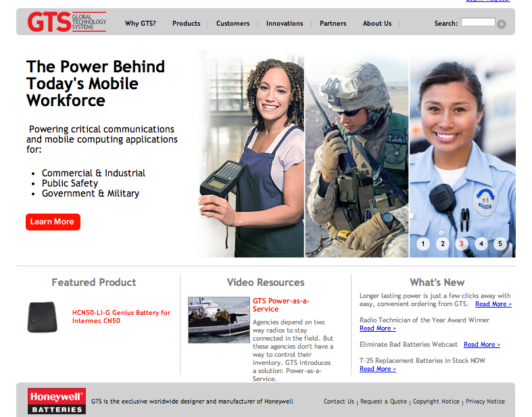Screen dimensions: 532x417
Task: Click the patrol boat video thumbnail
Action: 219,320
